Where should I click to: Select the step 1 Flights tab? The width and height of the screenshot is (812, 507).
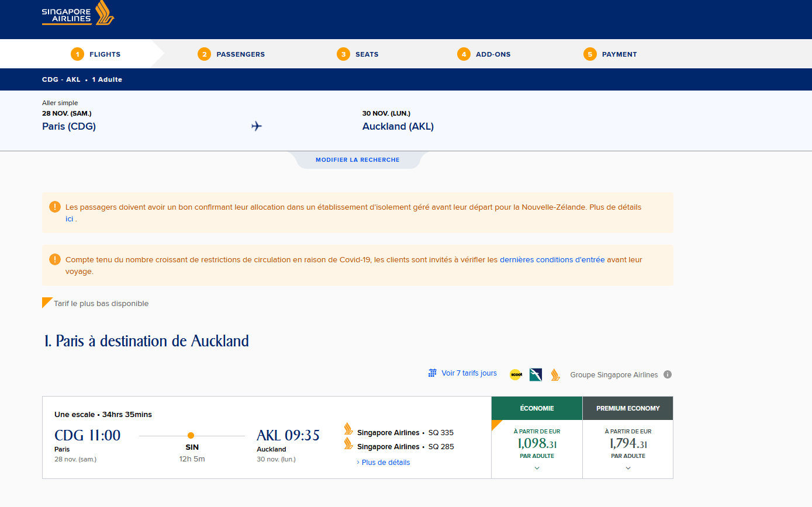(96, 54)
